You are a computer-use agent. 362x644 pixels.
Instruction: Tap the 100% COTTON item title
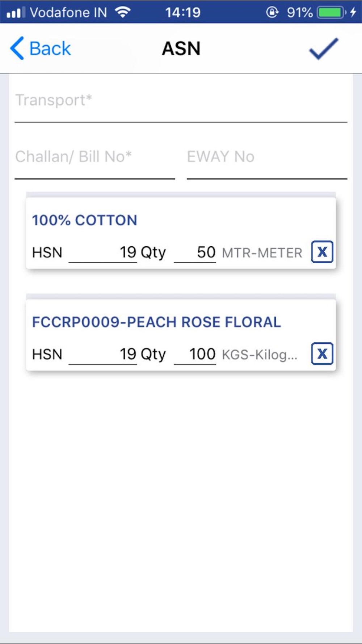tap(84, 220)
